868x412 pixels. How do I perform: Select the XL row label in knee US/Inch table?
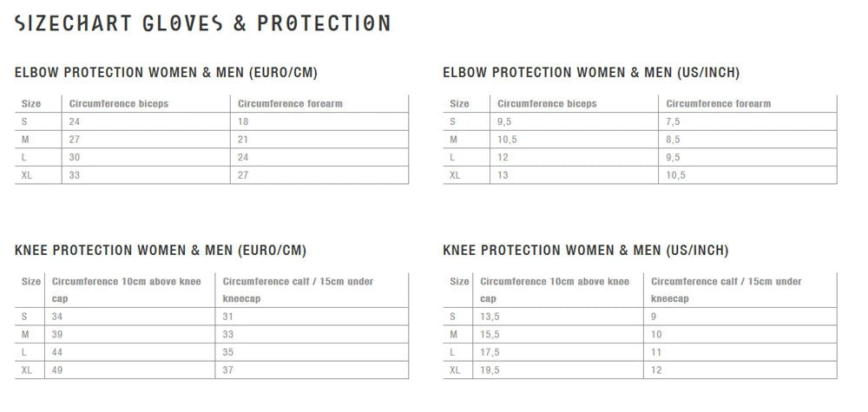(455, 370)
